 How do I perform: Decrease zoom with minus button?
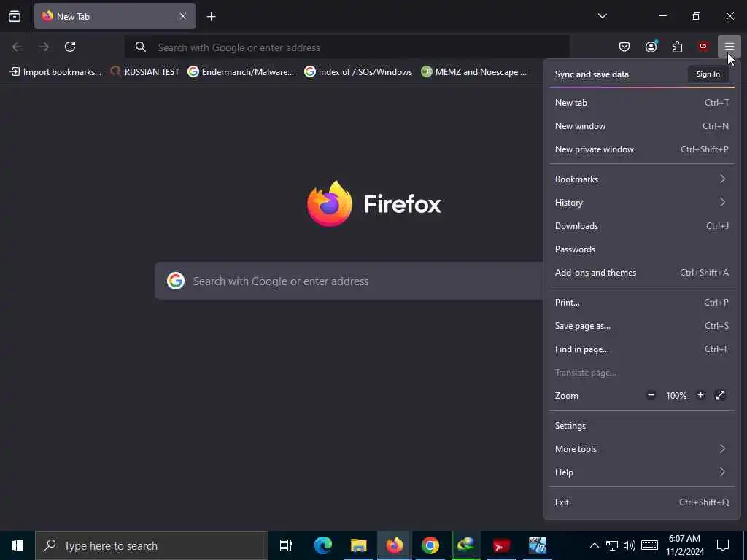click(x=651, y=395)
